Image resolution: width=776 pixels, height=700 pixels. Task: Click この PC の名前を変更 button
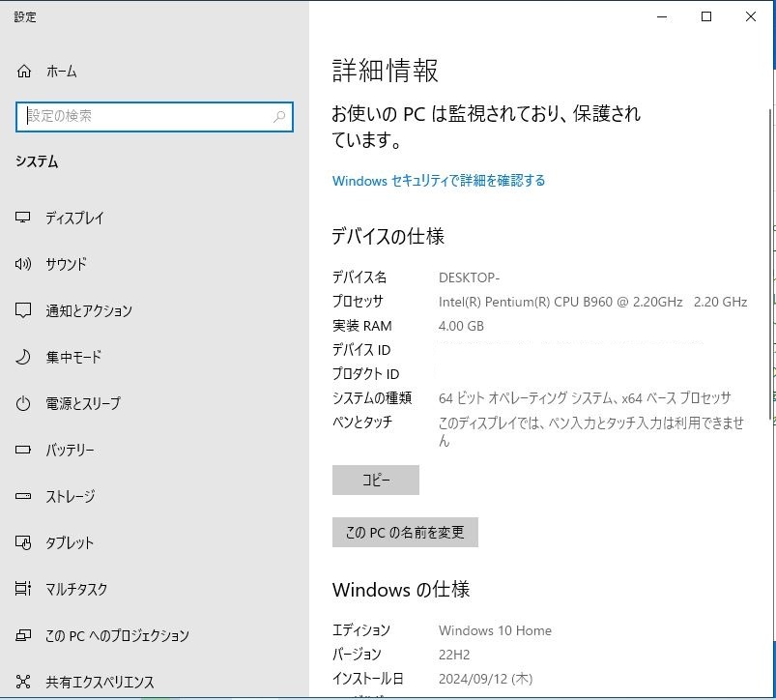tap(405, 532)
